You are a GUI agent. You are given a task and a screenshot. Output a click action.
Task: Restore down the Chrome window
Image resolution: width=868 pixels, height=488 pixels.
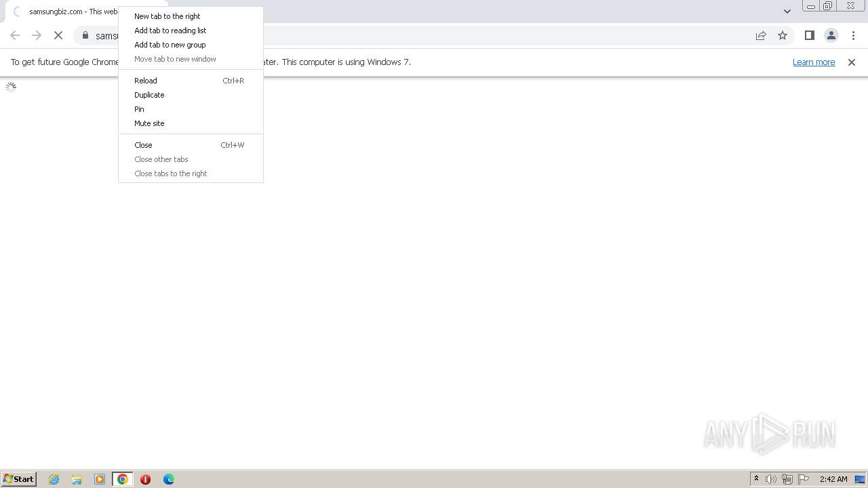[x=827, y=6]
